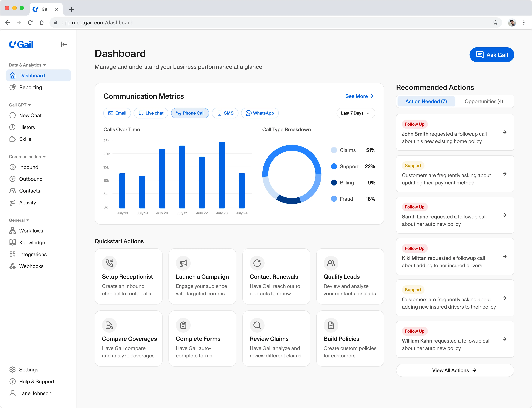Collapse the Communication sidebar section
The width and height of the screenshot is (532, 408).
coord(27,157)
